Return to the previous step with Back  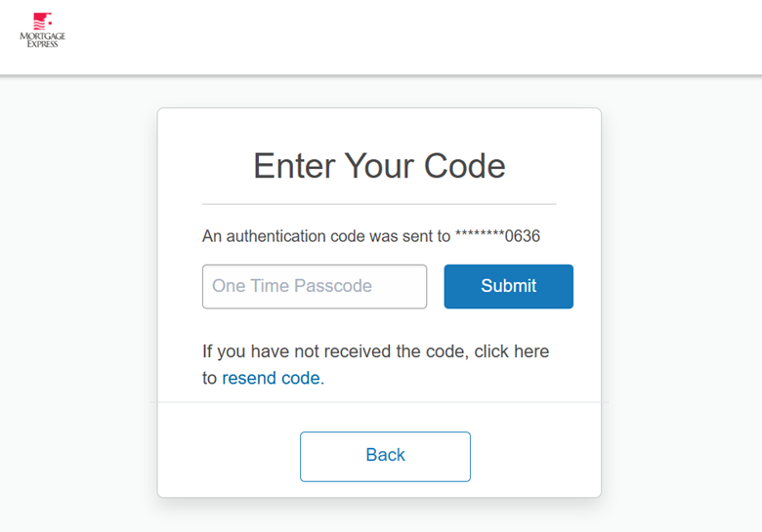[385, 456]
